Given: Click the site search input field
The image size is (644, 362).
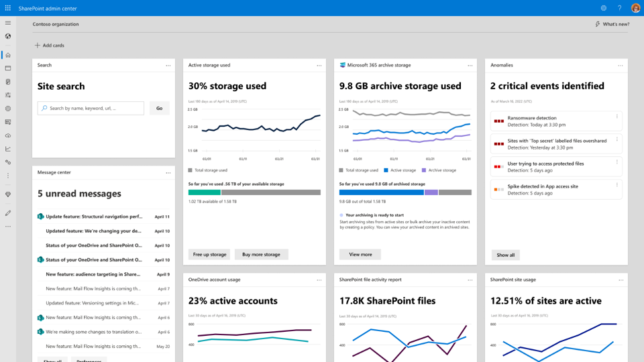Looking at the screenshot, I should (91, 108).
